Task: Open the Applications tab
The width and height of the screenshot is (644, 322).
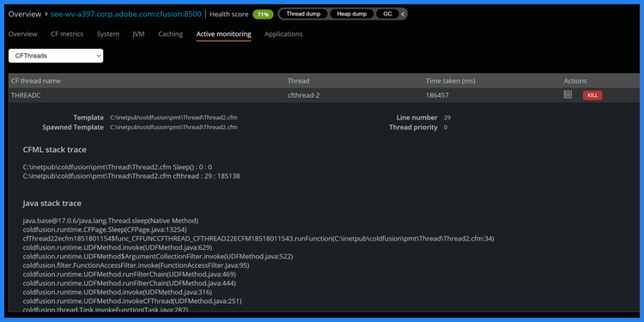Action: (283, 34)
